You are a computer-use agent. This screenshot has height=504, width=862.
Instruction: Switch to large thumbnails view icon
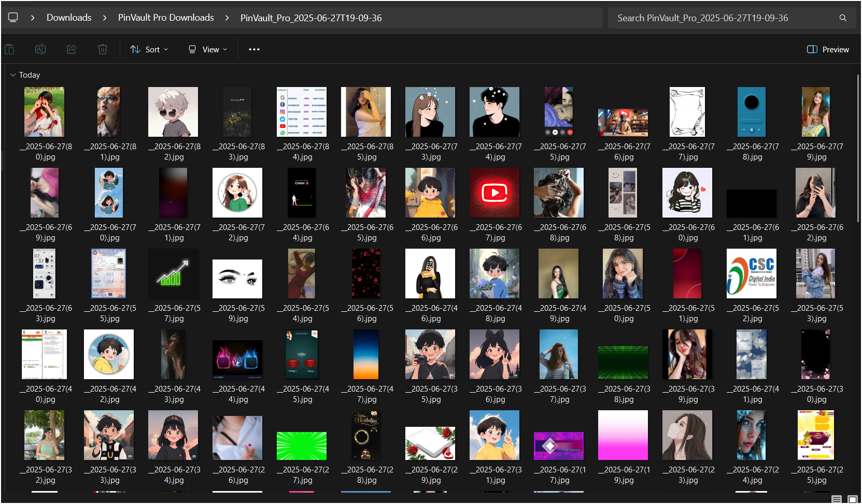[x=852, y=499]
